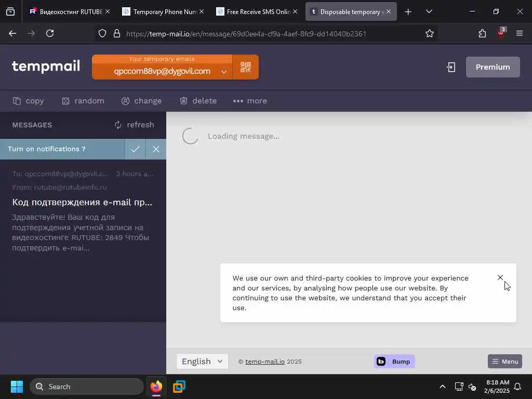Click the site padlock icon
Image resolution: width=532 pixels, height=399 pixels.
pyautogui.click(x=117, y=33)
